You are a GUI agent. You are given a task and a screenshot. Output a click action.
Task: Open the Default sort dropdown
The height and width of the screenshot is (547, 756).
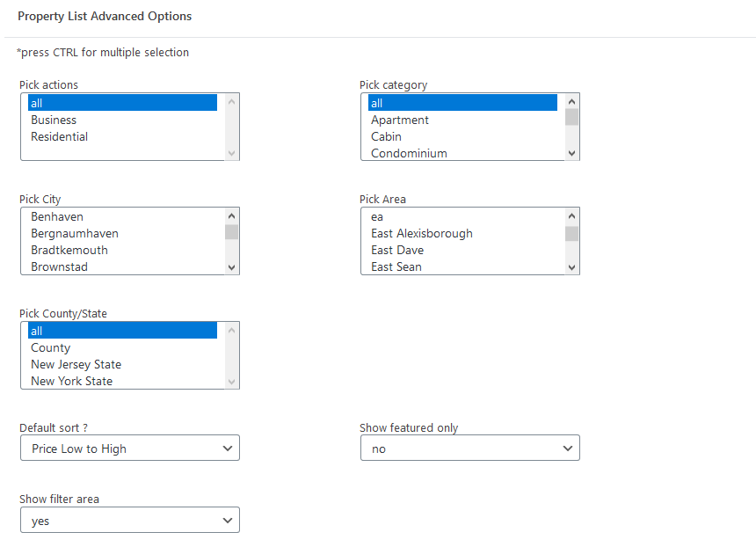pos(130,449)
